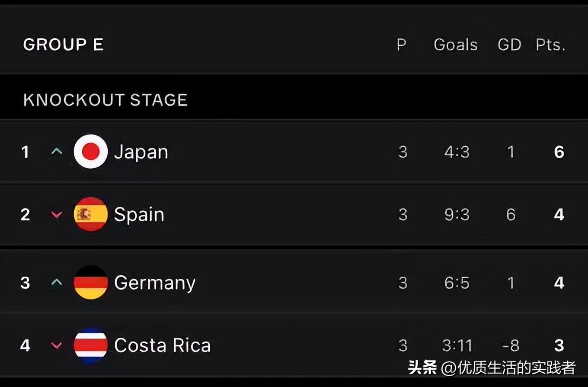This screenshot has height=387, width=588.
Task: Click the Spain flag icon
Action: coord(90,214)
